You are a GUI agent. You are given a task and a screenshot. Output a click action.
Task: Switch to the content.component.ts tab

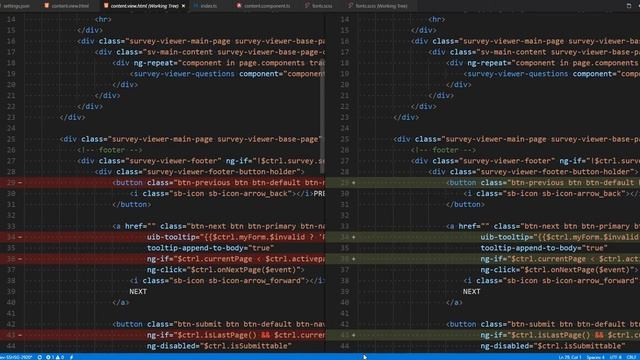pyautogui.click(x=267, y=6)
